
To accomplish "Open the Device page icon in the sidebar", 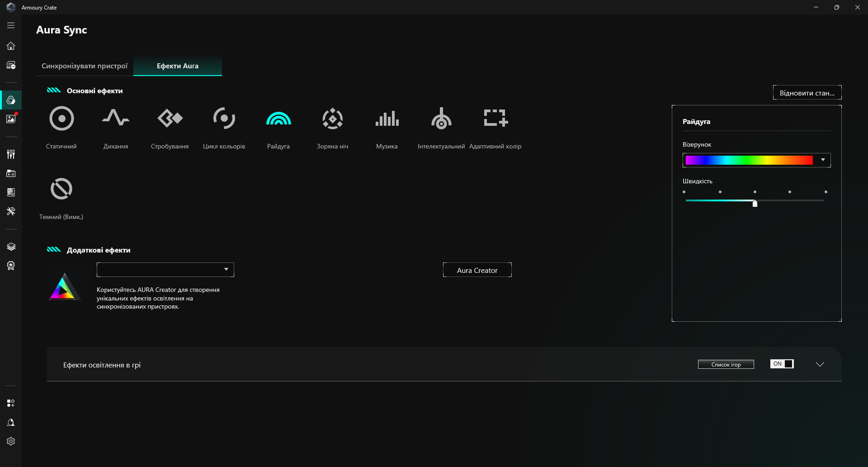I will tap(11, 65).
